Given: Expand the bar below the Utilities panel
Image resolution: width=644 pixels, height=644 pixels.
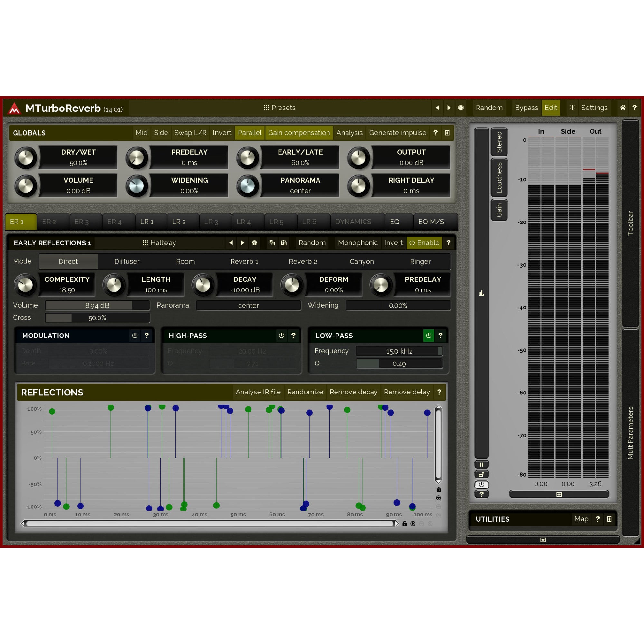Looking at the screenshot, I should (543, 540).
